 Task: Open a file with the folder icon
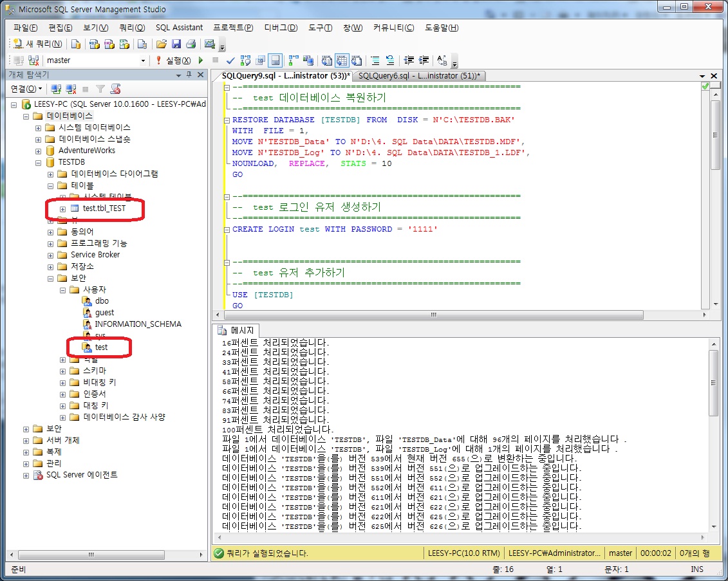click(161, 44)
